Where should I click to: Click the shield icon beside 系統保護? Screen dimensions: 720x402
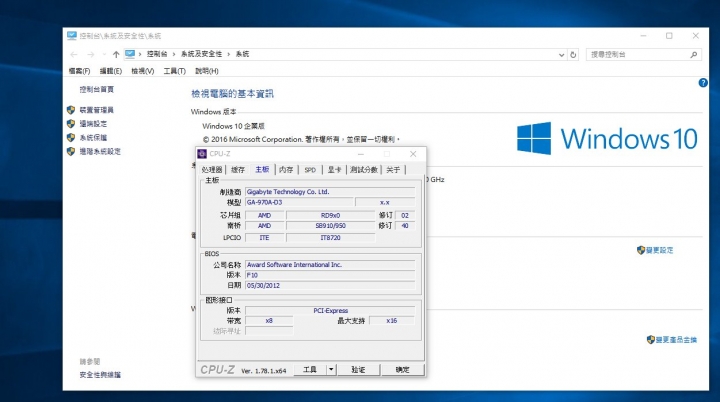point(71,137)
